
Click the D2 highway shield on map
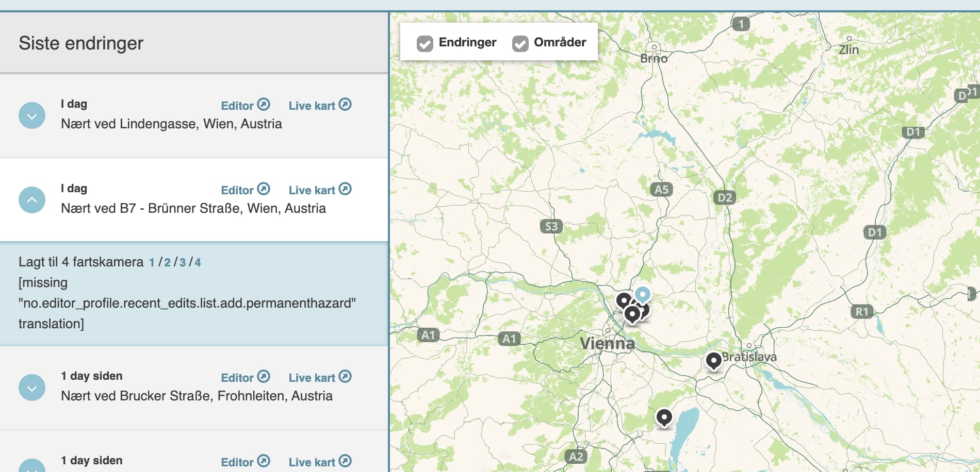pos(724,197)
